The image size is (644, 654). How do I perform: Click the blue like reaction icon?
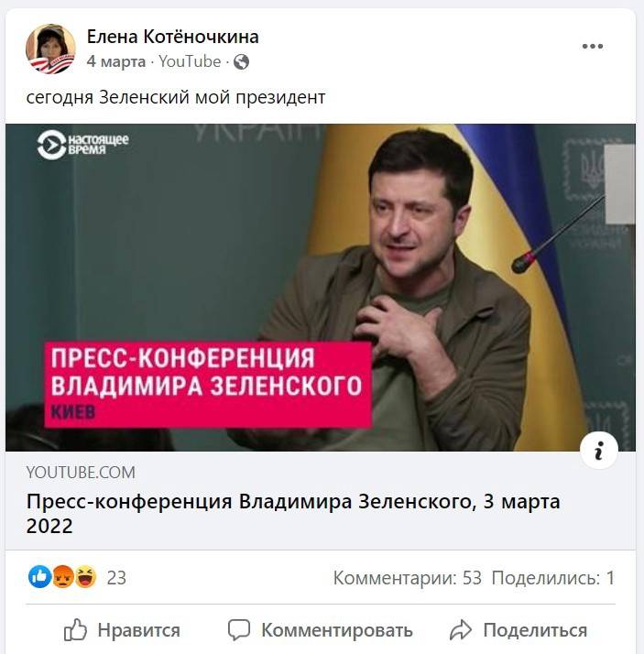(x=39, y=577)
